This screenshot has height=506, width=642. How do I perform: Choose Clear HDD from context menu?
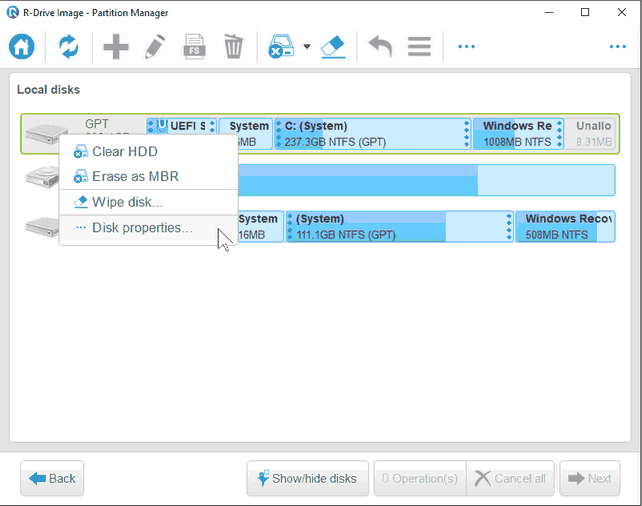(x=149, y=151)
